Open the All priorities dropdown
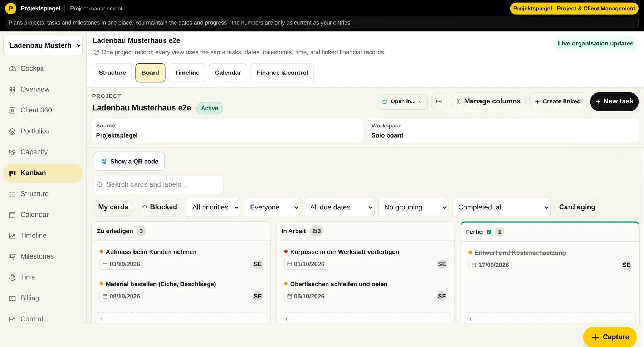 [x=213, y=207]
